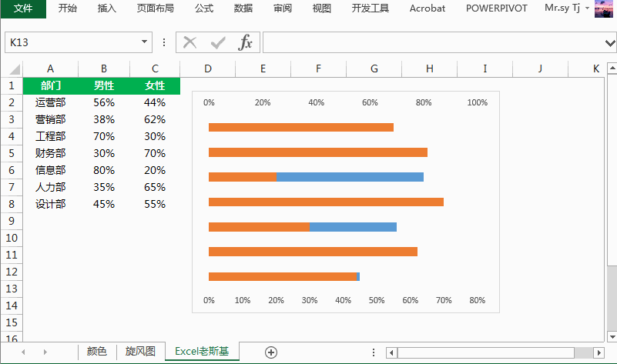The height and width of the screenshot is (364, 617).
Task: Click the vertical scrollbar up arrow
Action: click(612, 68)
